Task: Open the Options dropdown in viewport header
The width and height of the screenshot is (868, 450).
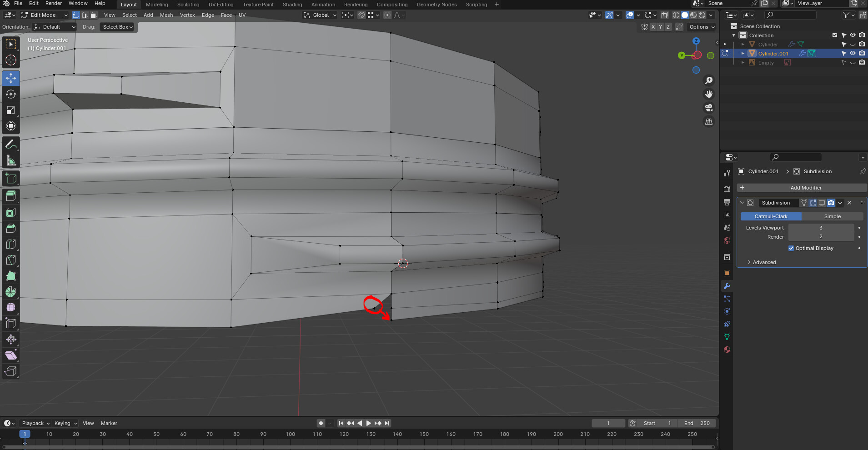Action: tap(702, 27)
